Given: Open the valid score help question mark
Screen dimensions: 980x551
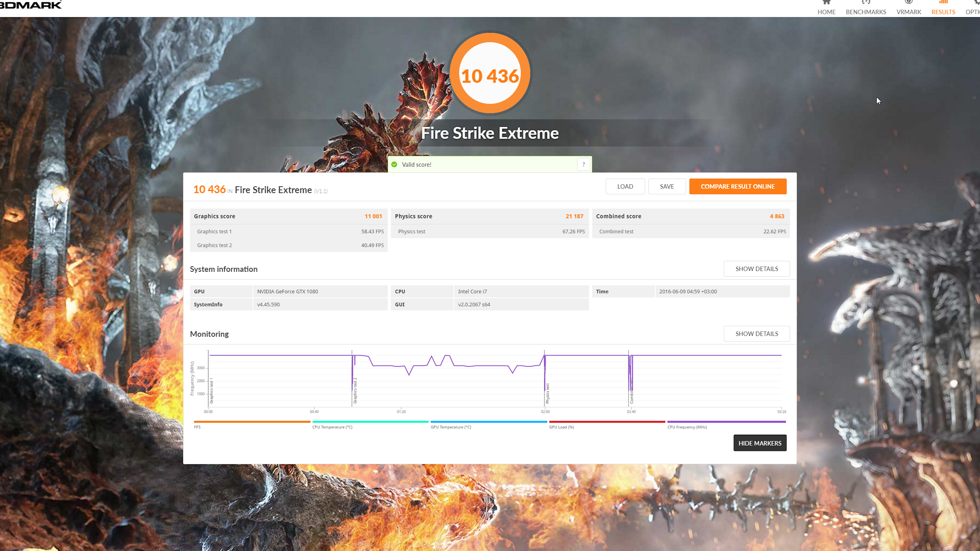Looking at the screenshot, I should click(584, 164).
